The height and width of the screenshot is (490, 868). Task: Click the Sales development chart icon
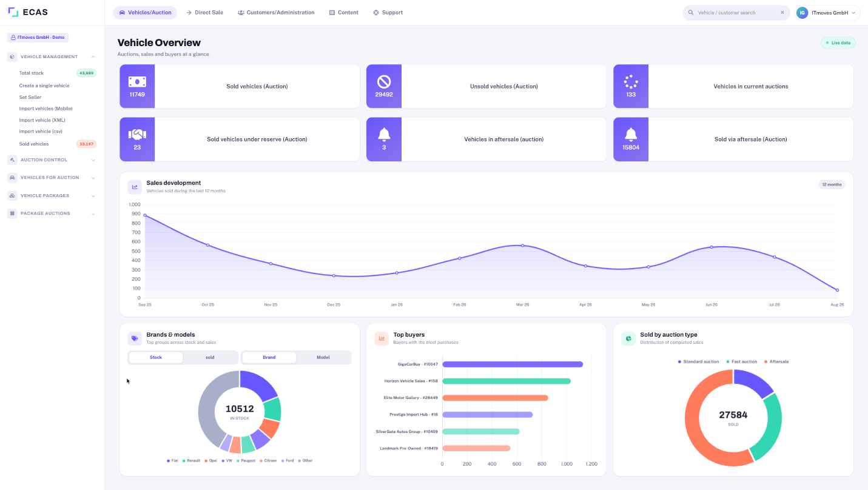point(135,187)
